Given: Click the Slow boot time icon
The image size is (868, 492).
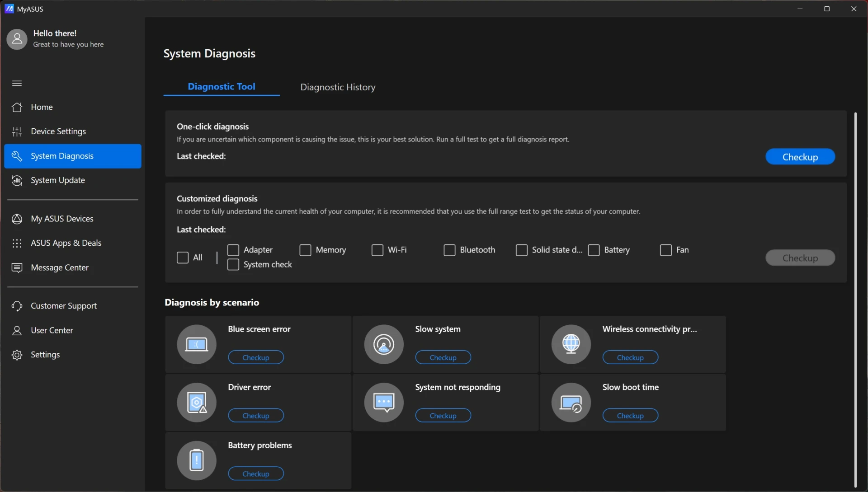Looking at the screenshot, I should pos(571,402).
